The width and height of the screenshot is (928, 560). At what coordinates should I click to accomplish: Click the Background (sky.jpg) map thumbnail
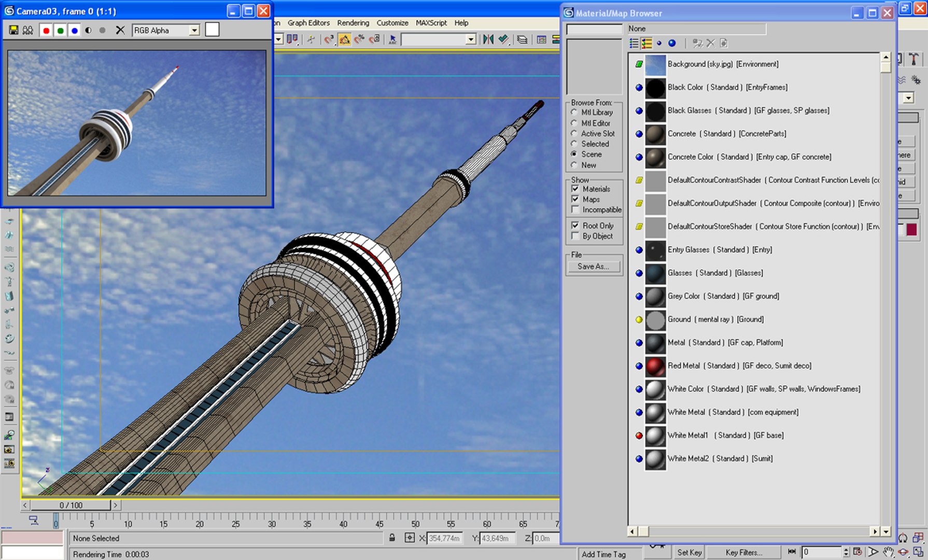tap(655, 65)
